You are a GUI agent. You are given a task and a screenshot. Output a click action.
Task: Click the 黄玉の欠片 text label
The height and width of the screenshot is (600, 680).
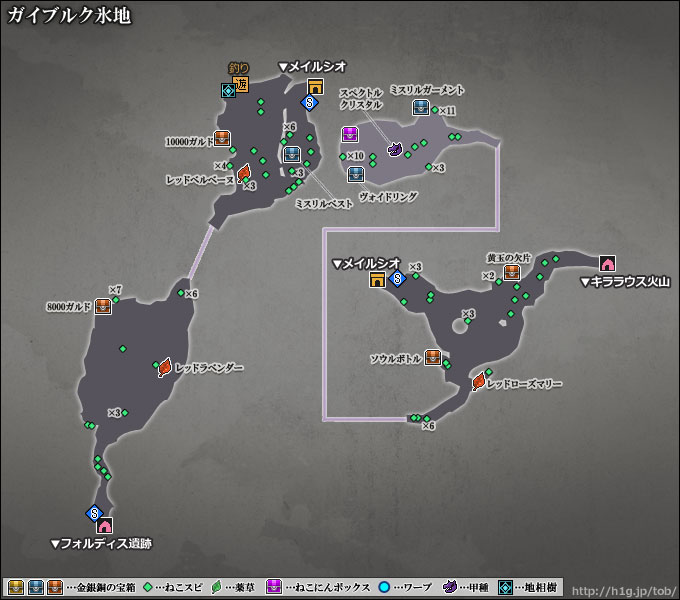[x=509, y=258]
